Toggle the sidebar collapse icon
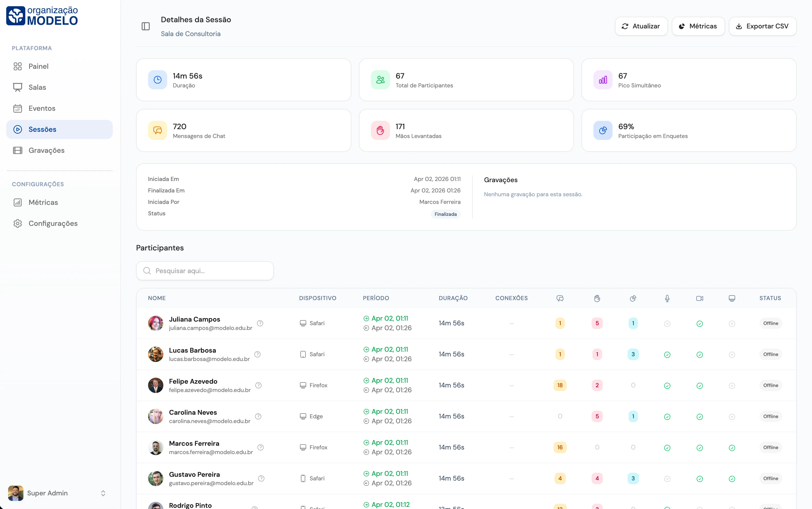Image resolution: width=812 pixels, height=509 pixels. coord(145,26)
